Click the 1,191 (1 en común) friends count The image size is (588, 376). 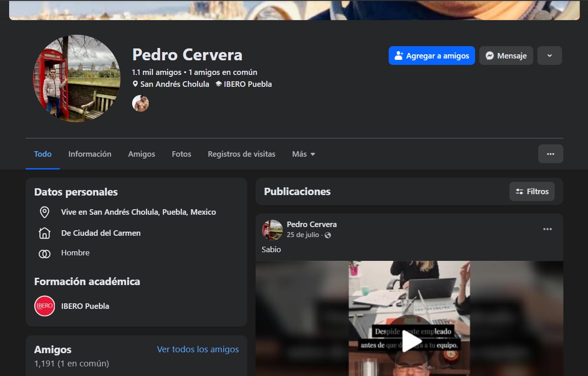coord(72,364)
